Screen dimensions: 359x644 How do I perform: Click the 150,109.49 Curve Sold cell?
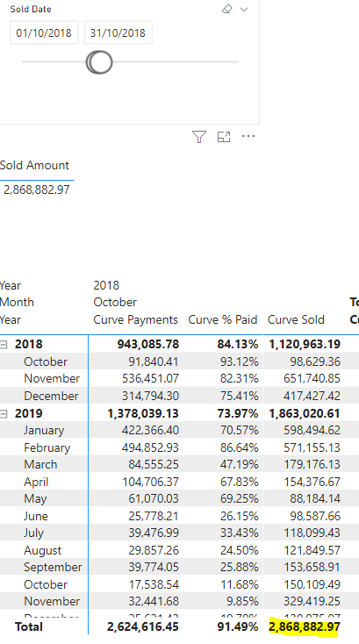click(x=312, y=584)
